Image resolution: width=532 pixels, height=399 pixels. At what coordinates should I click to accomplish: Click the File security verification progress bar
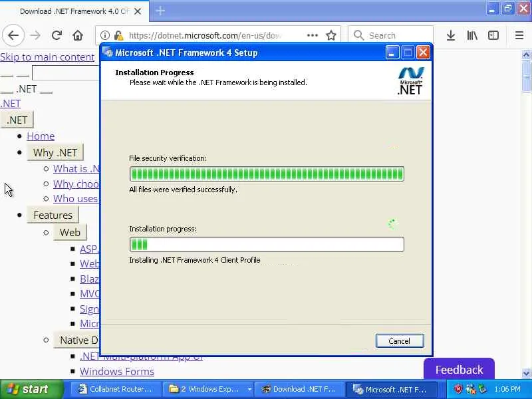point(267,174)
